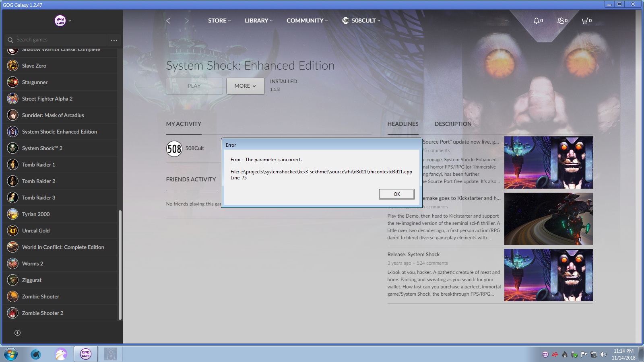Select Zombie Shooter game icon
644x362 pixels.
coord(13,296)
